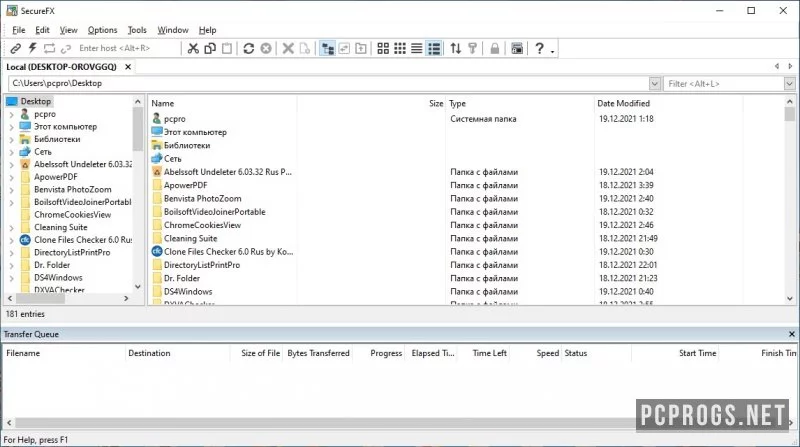
Task: Close the Transfer Queue panel
Action: [x=791, y=334]
